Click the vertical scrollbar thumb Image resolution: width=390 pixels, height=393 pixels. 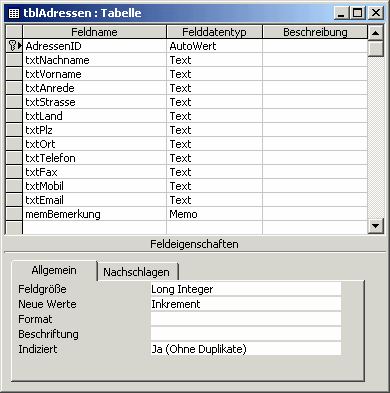[x=376, y=48]
